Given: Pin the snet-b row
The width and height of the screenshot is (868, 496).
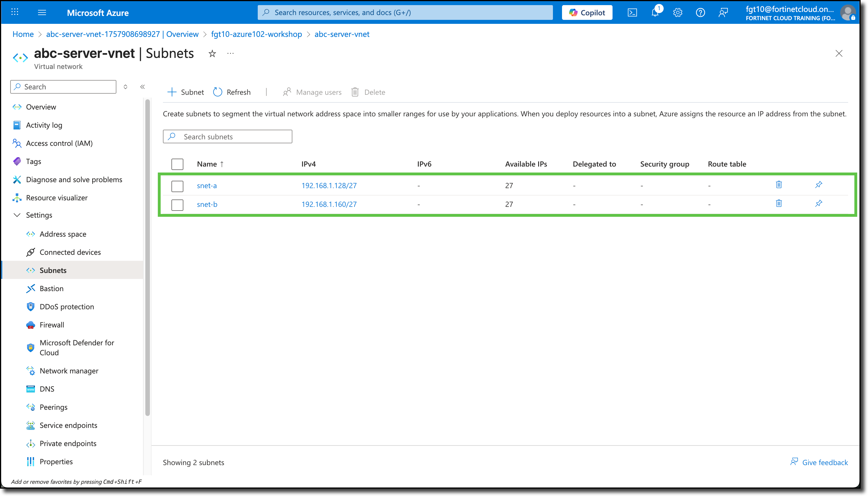Looking at the screenshot, I should [819, 203].
